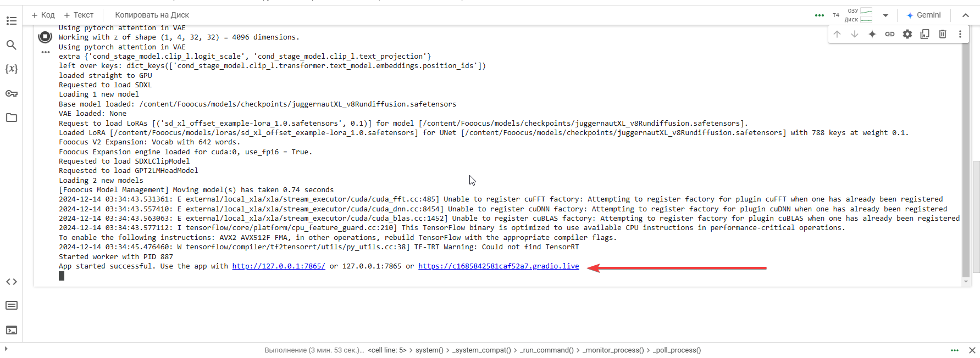Image resolution: width=980 pixels, height=358 pixels.
Task: Open the local URL http://127.0.0.1:7865/
Action: click(x=279, y=266)
